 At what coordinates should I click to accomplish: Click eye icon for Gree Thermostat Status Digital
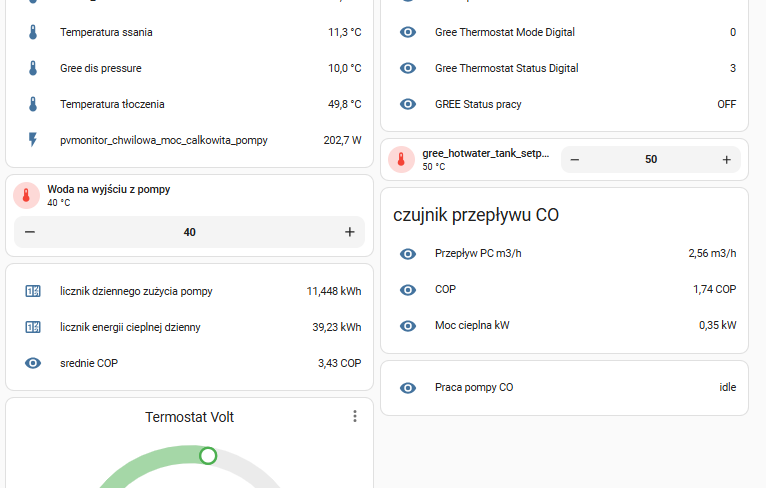(408, 68)
